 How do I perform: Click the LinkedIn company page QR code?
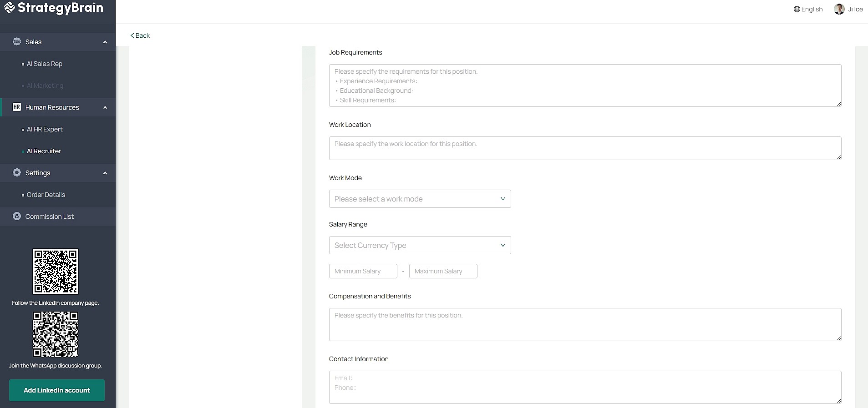point(56,272)
